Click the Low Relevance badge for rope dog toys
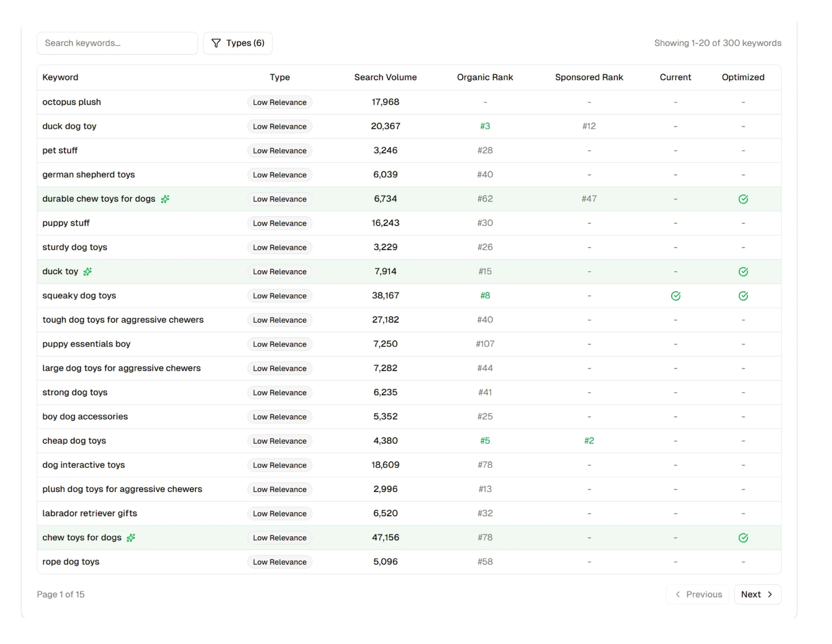Image resolution: width=832 pixels, height=644 pixels. coord(279,562)
